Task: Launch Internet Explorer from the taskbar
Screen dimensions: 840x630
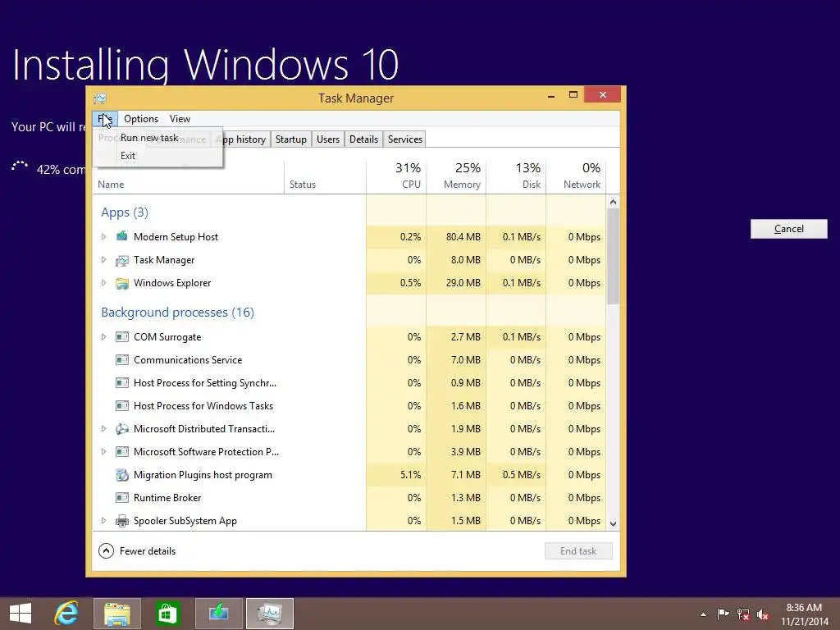Action: [66, 614]
